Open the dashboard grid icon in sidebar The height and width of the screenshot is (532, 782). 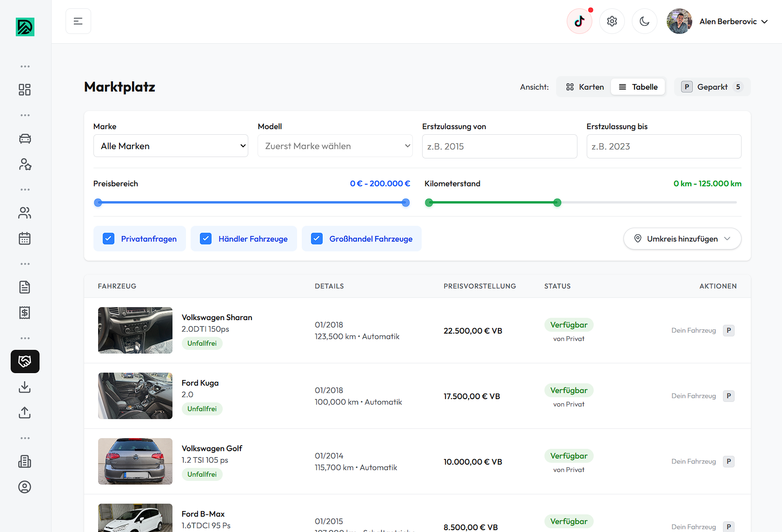[x=25, y=90]
